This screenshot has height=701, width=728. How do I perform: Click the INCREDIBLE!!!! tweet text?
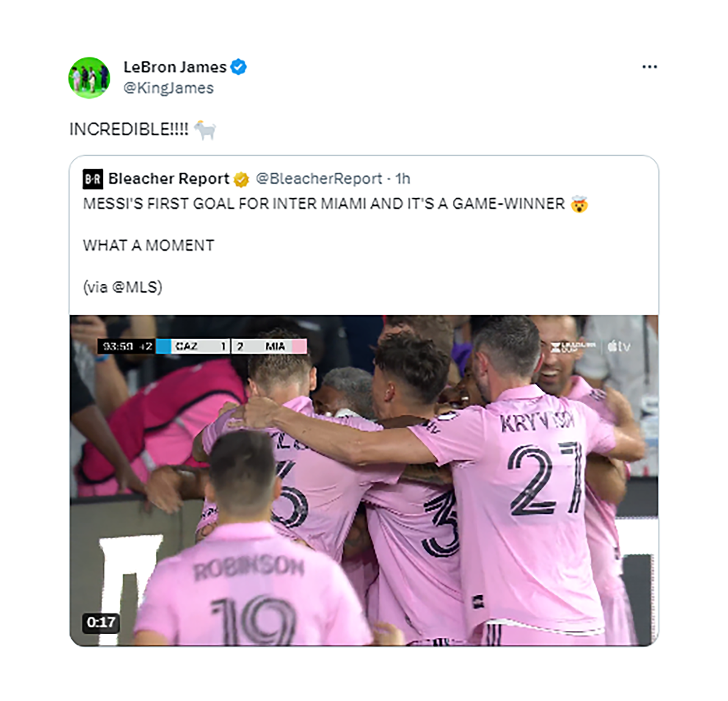point(129,130)
